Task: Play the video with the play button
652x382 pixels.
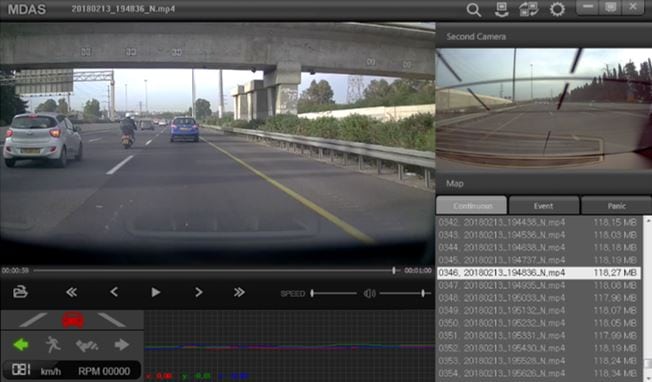Action: (x=156, y=293)
